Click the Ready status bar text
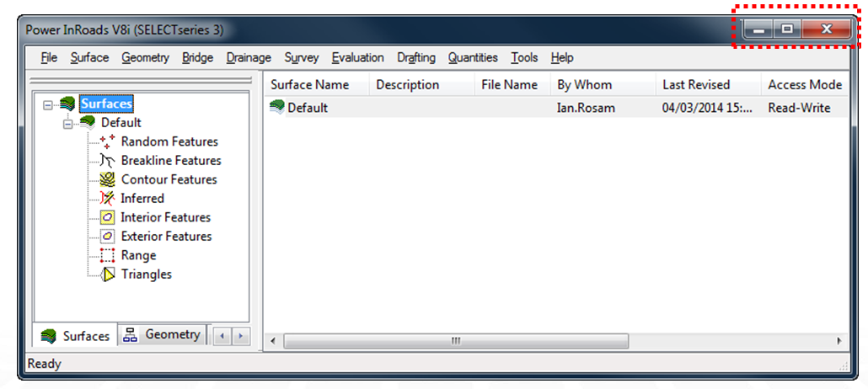 tap(45, 364)
